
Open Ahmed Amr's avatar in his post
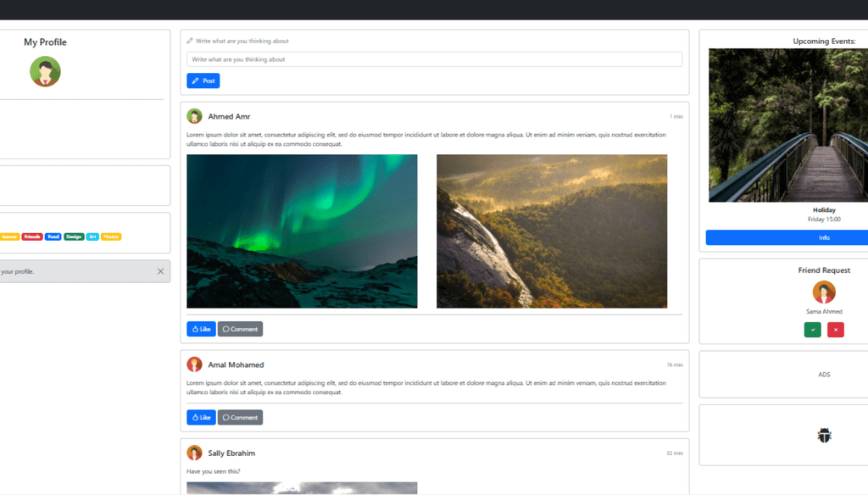click(x=194, y=116)
